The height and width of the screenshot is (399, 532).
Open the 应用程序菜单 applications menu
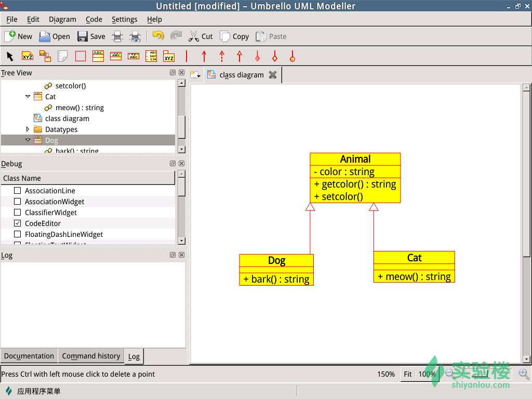(x=33, y=391)
